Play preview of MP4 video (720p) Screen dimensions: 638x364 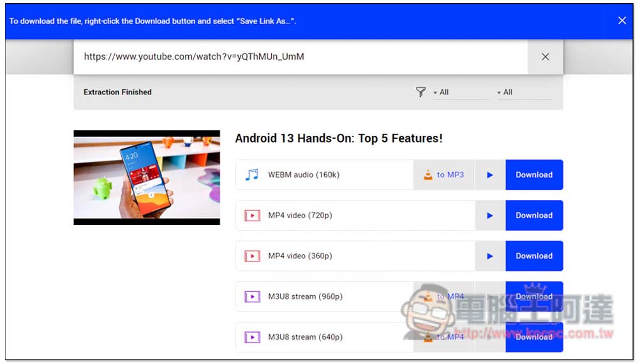pyautogui.click(x=490, y=215)
